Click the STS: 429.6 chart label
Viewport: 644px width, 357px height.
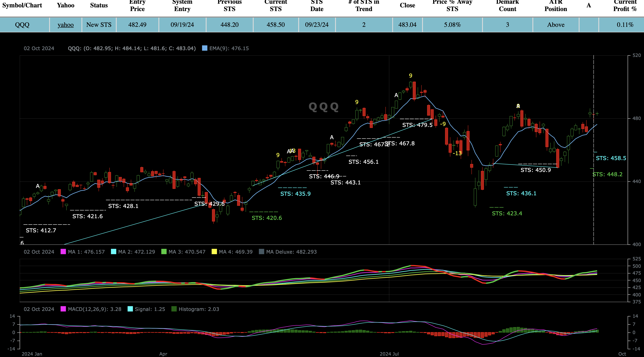pyautogui.click(x=209, y=204)
